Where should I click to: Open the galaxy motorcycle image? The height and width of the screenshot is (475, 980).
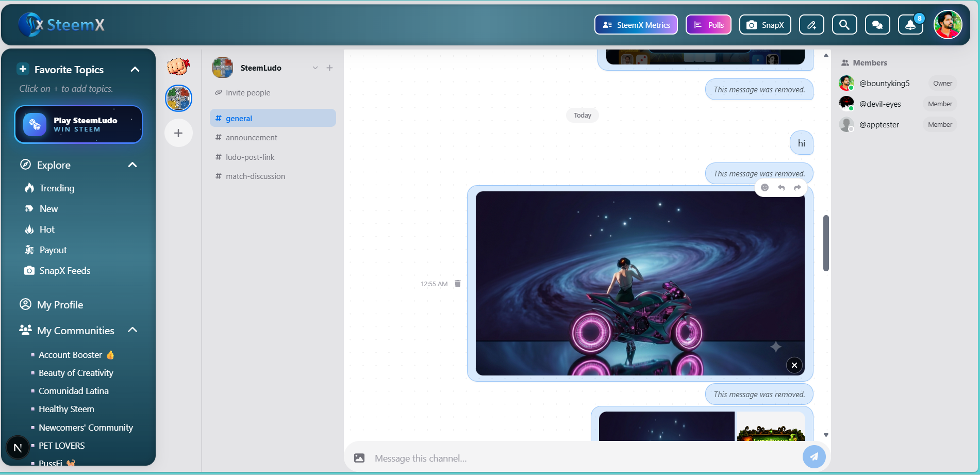[x=640, y=283]
